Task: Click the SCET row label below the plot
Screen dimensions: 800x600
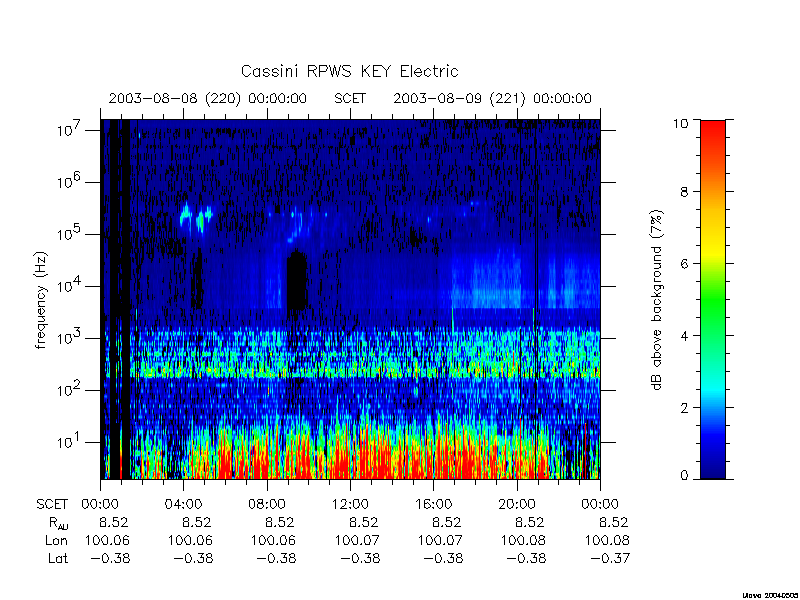Action: 52,505
